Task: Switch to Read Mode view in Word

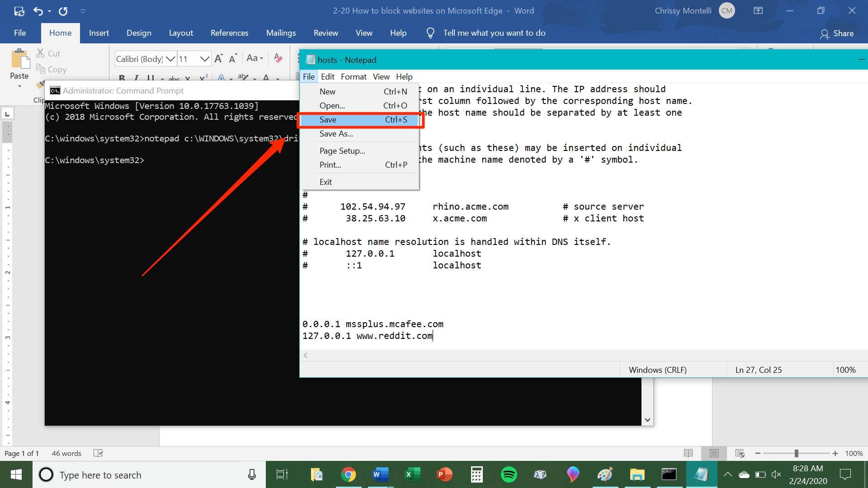Action: coord(688,453)
